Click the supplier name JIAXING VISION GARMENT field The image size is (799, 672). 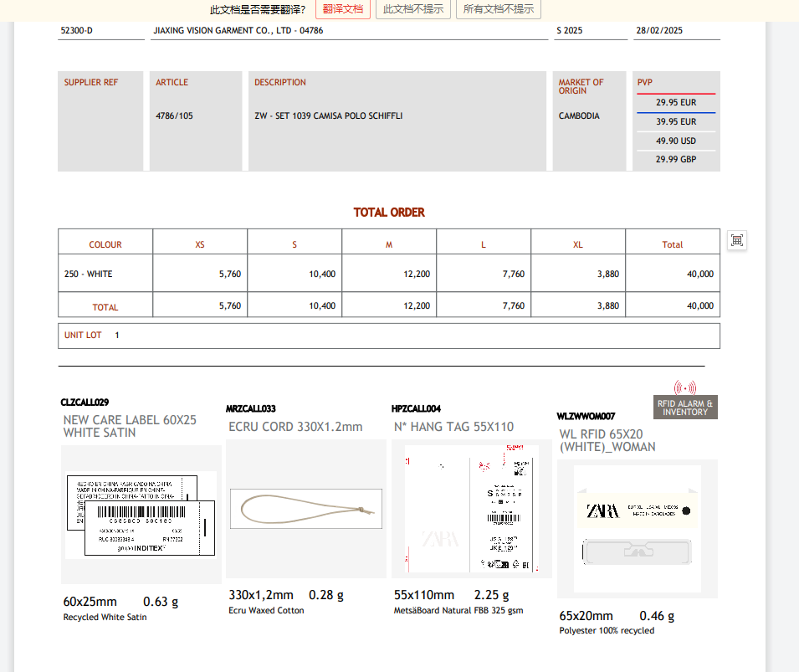(238, 30)
